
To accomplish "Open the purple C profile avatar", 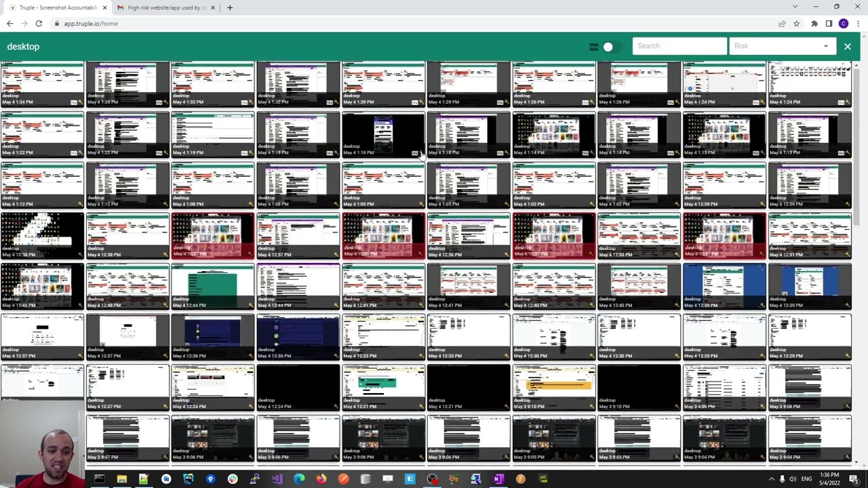I will (x=844, y=24).
